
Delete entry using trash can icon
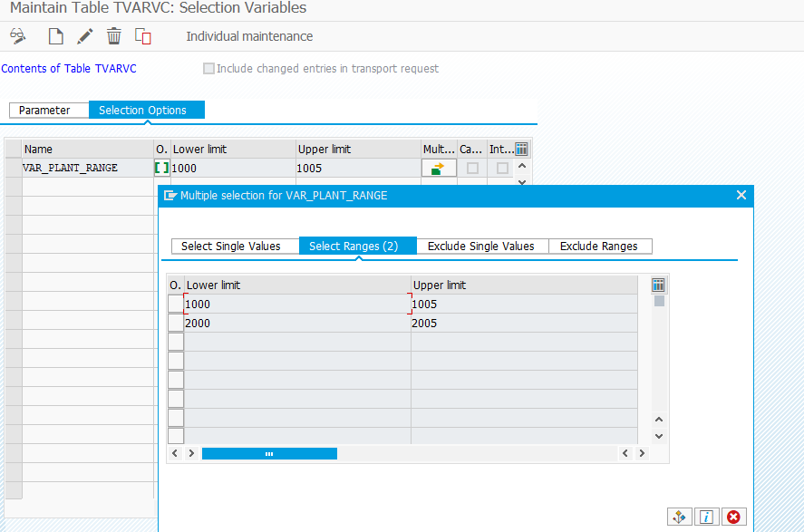coord(113,36)
